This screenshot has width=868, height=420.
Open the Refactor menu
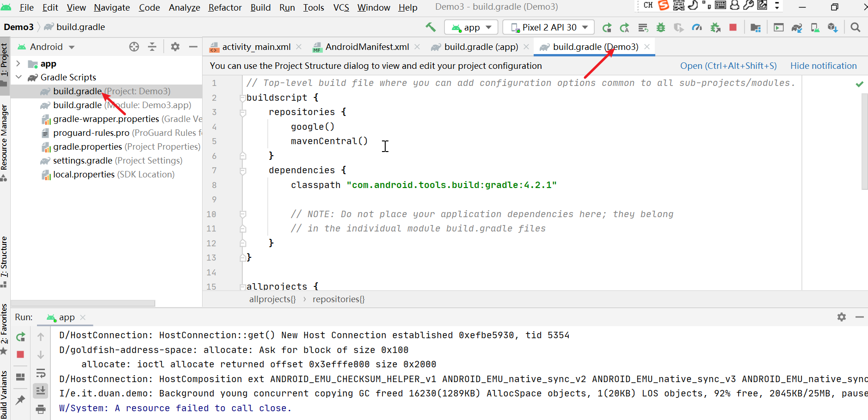(225, 7)
